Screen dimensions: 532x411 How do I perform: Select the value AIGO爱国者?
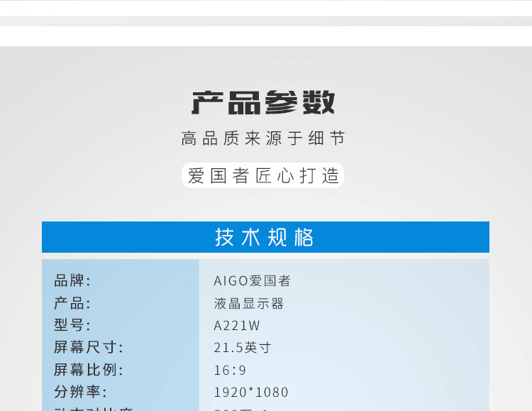point(252,281)
